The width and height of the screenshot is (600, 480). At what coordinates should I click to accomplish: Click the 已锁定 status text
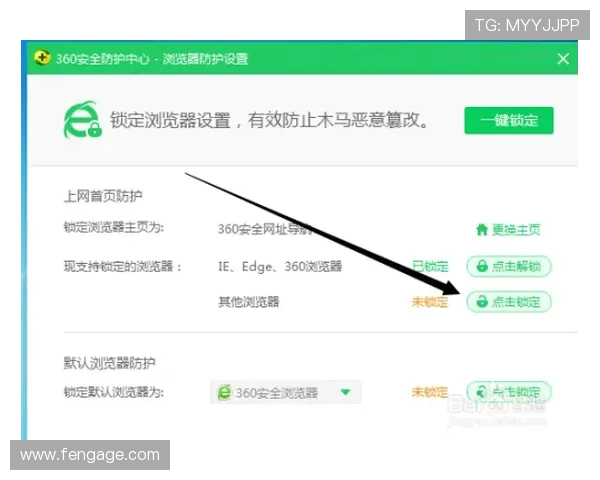click(x=430, y=266)
